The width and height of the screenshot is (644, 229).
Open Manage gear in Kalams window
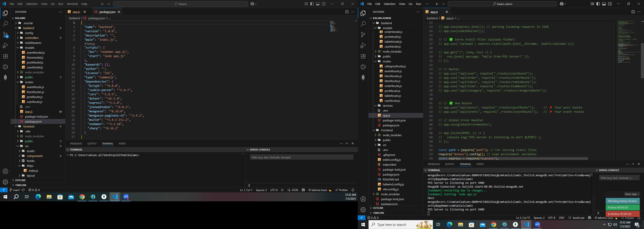tap(5, 182)
